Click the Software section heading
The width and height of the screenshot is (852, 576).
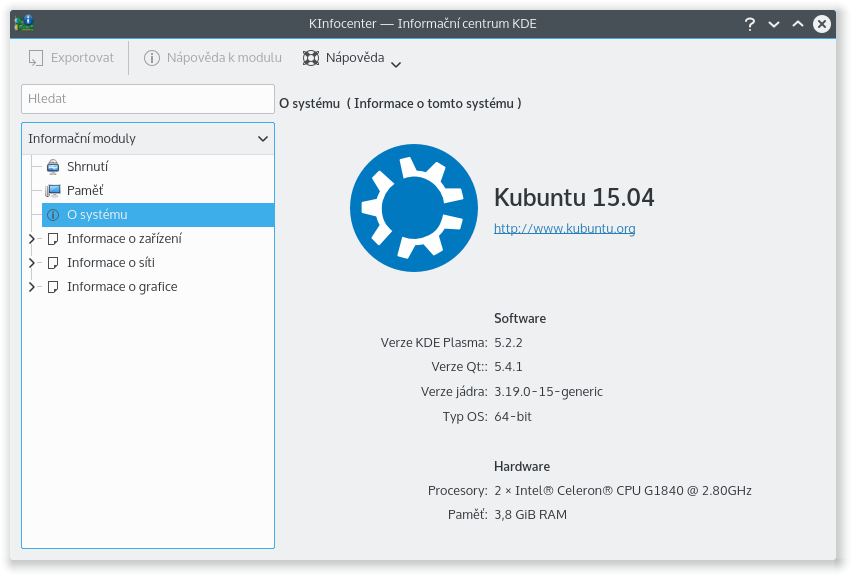(520, 318)
